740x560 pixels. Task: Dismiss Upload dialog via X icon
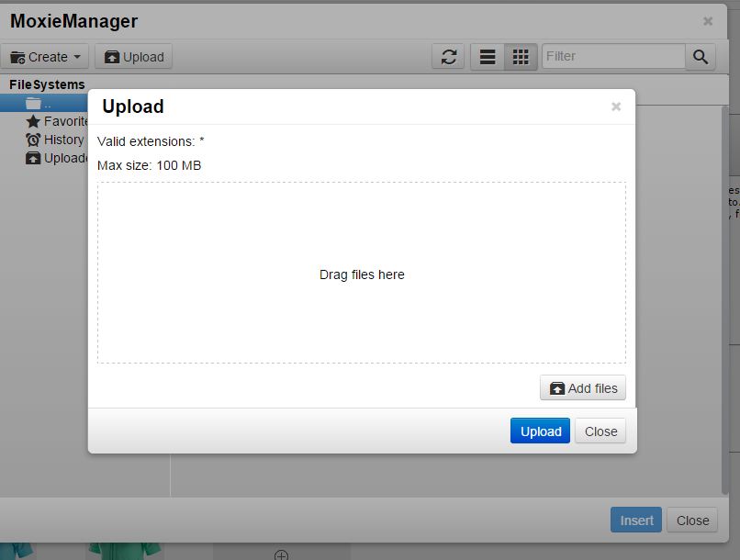tap(616, 106)
